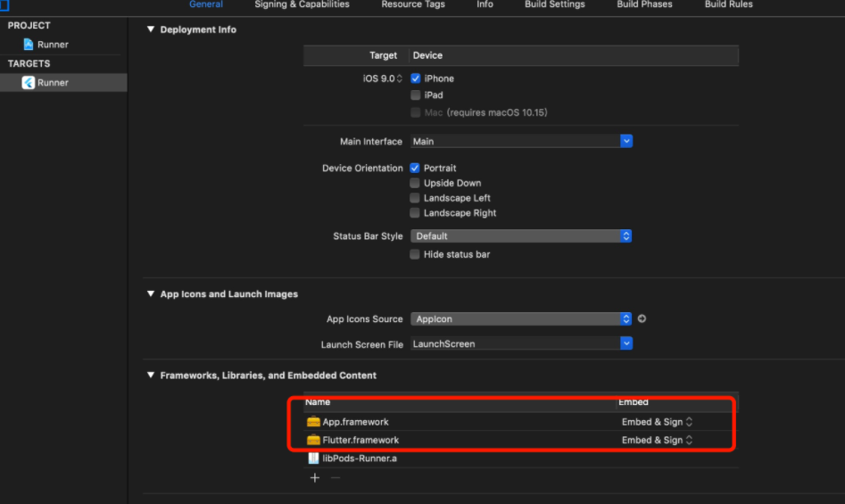
Task: Switch to the Info tab
Action: pos(485,4)
